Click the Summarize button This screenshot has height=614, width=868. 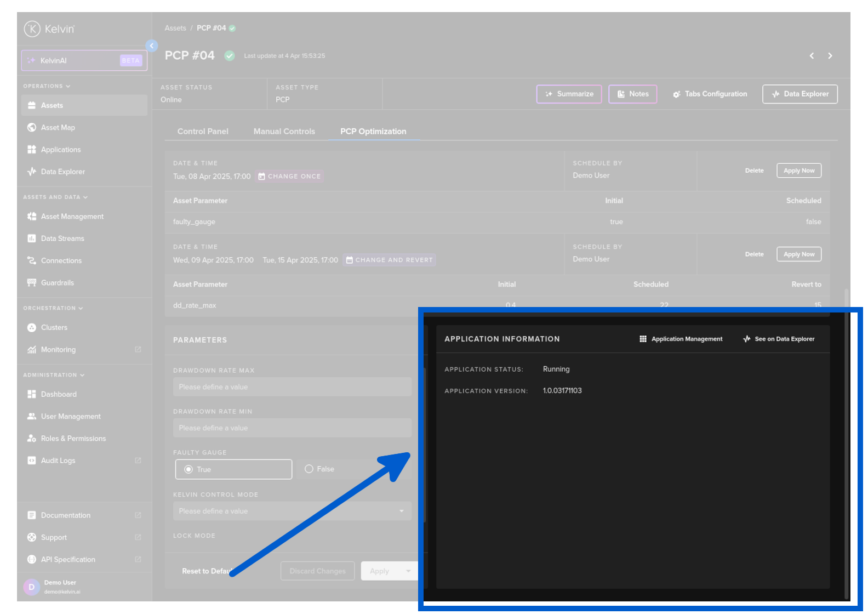(x=569, y=94)
